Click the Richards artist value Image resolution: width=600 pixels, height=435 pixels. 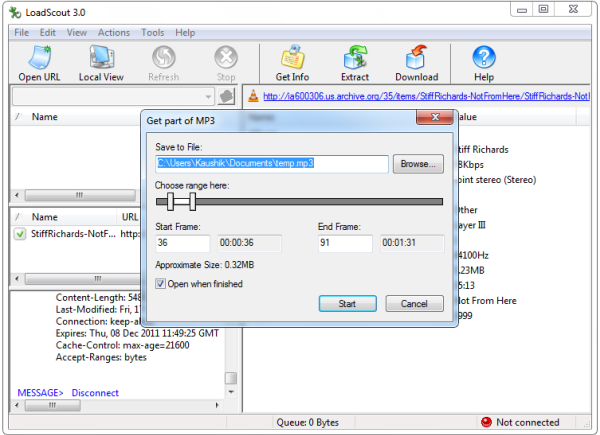click(484, 150)
